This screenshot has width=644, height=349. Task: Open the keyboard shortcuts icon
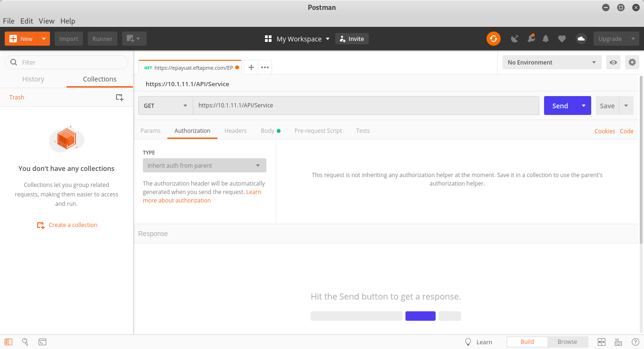(618, 342)
